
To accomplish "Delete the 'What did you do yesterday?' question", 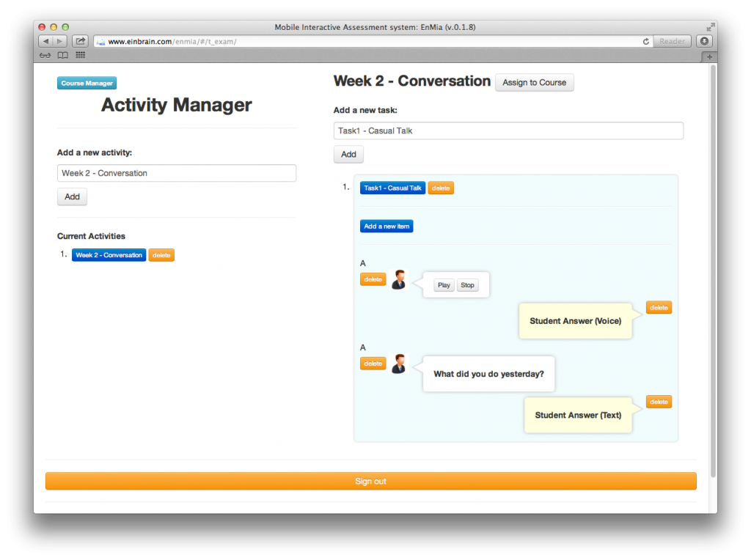I will point(373,364).
